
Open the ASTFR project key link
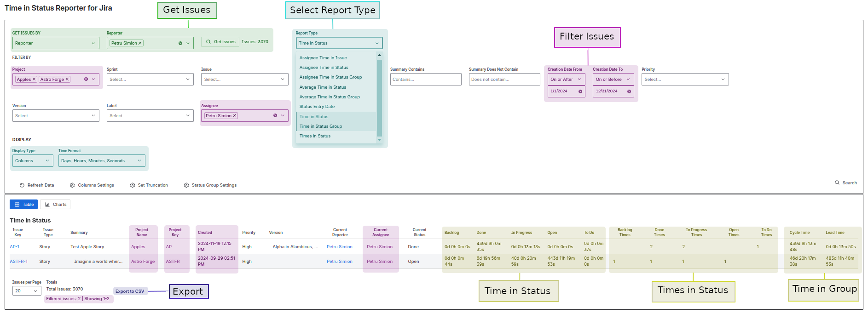pyautogui.click(x=173, y=262)
